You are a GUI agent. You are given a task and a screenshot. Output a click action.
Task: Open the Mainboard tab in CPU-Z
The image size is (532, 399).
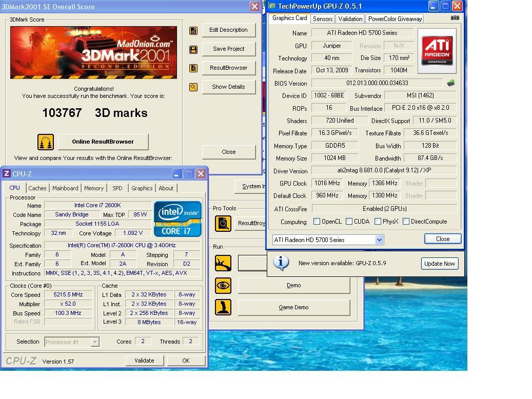pyautogui.click(x=65, y=188)
